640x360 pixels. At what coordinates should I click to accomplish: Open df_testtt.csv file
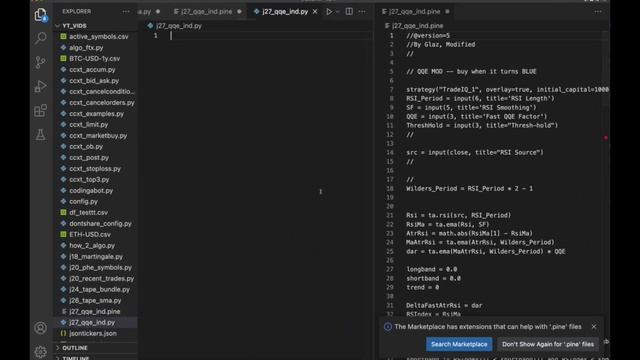pos(89,212)
